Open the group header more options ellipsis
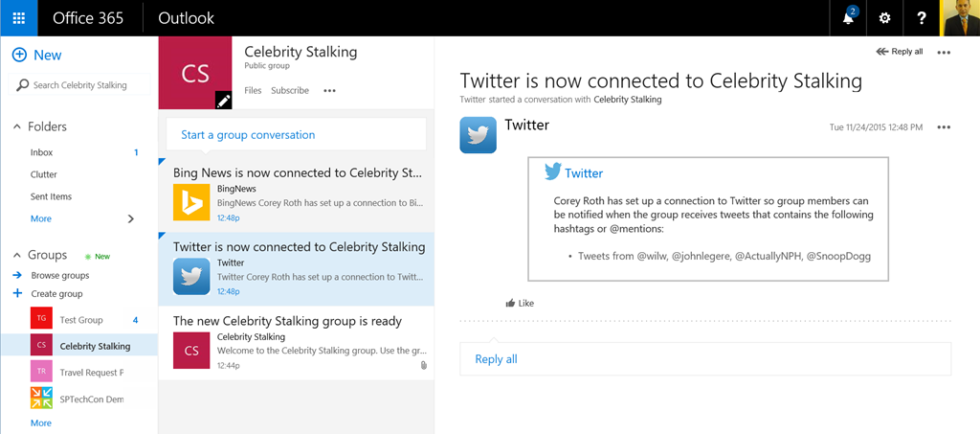 (329, 91)
